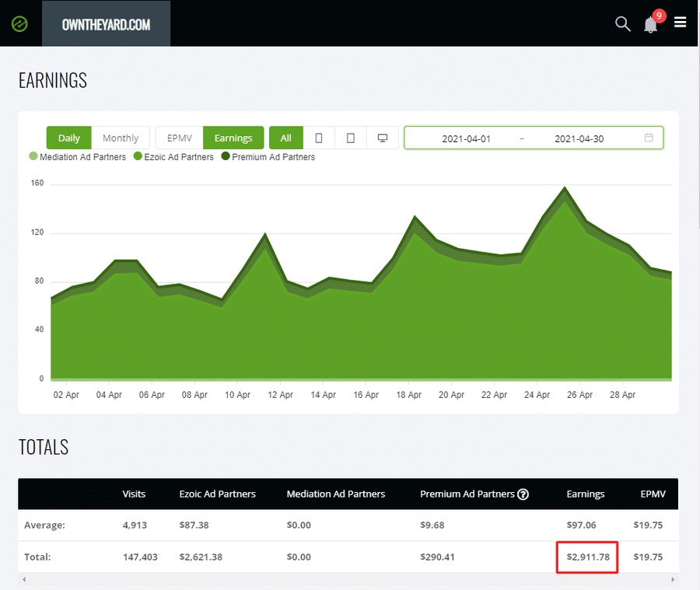
Task: Click the Mediation Ad Partners column header
Action: coord(336,494)
